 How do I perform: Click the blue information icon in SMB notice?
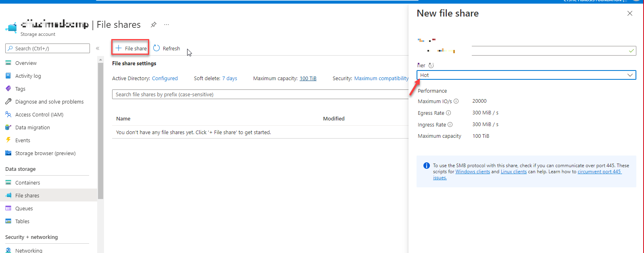(x=427, y=166)
